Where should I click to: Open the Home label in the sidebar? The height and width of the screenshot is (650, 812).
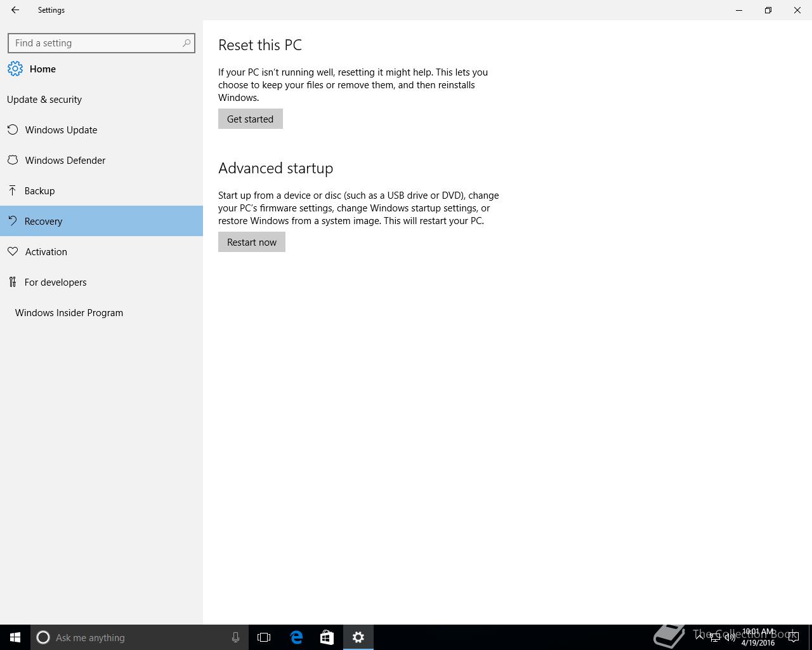(x=43, y=69)
